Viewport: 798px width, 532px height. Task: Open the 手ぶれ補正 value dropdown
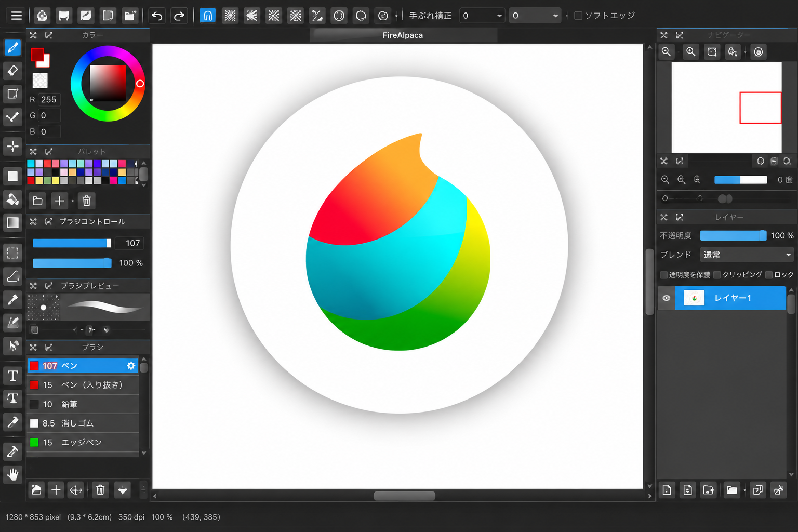tap(482, 16)
